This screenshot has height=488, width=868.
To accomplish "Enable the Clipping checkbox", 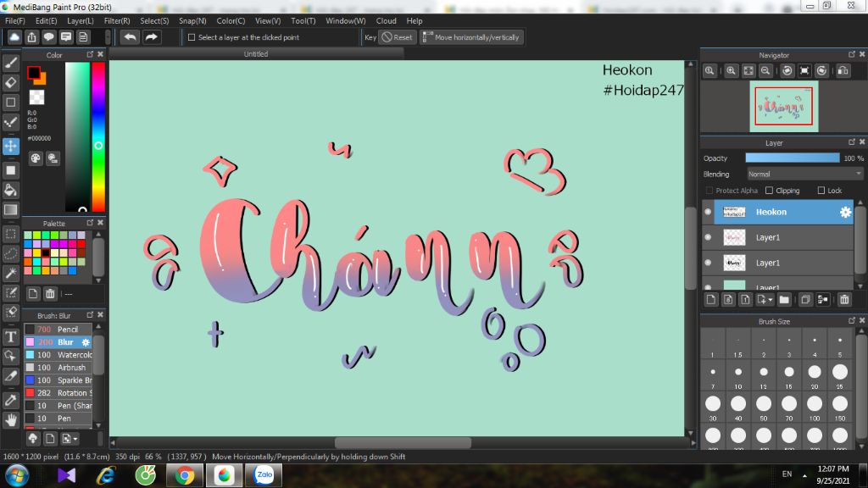I will click(769, 191).
